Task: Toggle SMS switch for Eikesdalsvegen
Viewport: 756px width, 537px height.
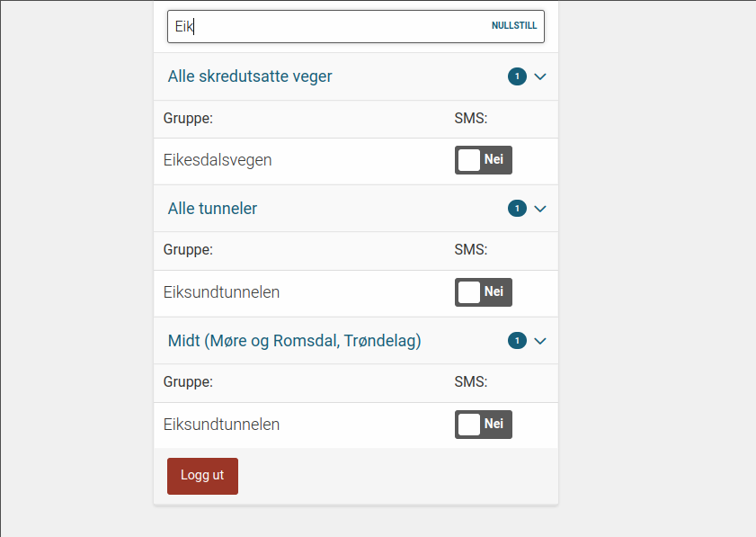Action: click(x=483, y=160)
